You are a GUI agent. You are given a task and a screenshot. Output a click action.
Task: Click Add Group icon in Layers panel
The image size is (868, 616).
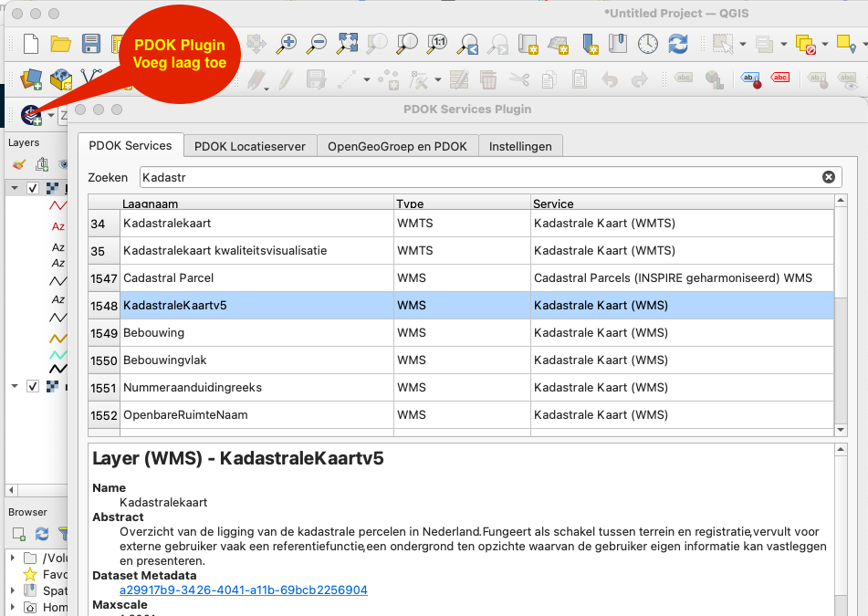pyautogui.click(x=42, y=164)
